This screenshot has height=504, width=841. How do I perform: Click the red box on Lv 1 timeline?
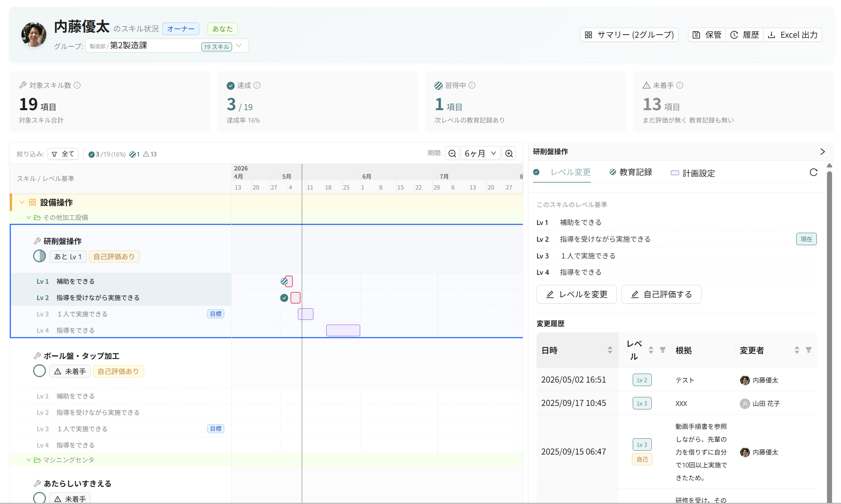click(x=289, y=281)
